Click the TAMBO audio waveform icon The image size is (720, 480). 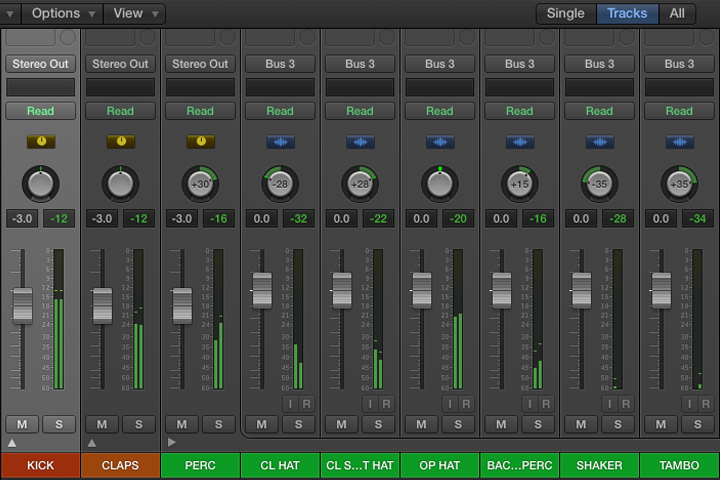coord(680,142)
